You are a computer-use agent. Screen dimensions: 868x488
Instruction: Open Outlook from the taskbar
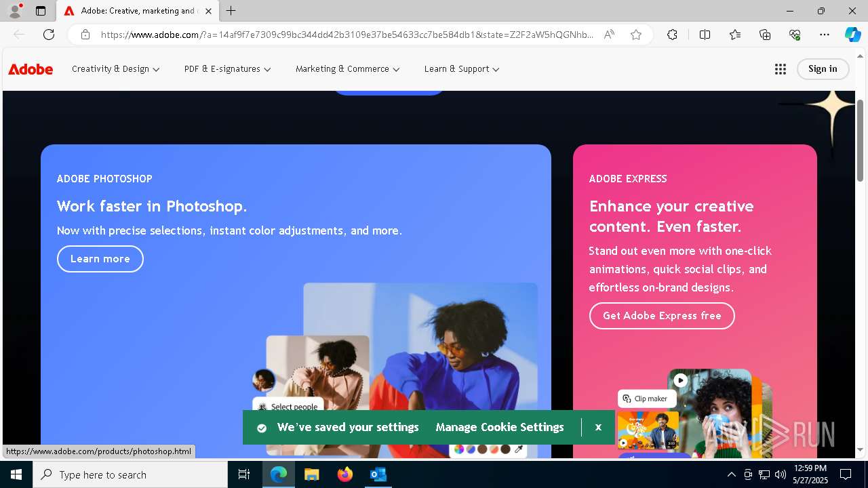378,474
